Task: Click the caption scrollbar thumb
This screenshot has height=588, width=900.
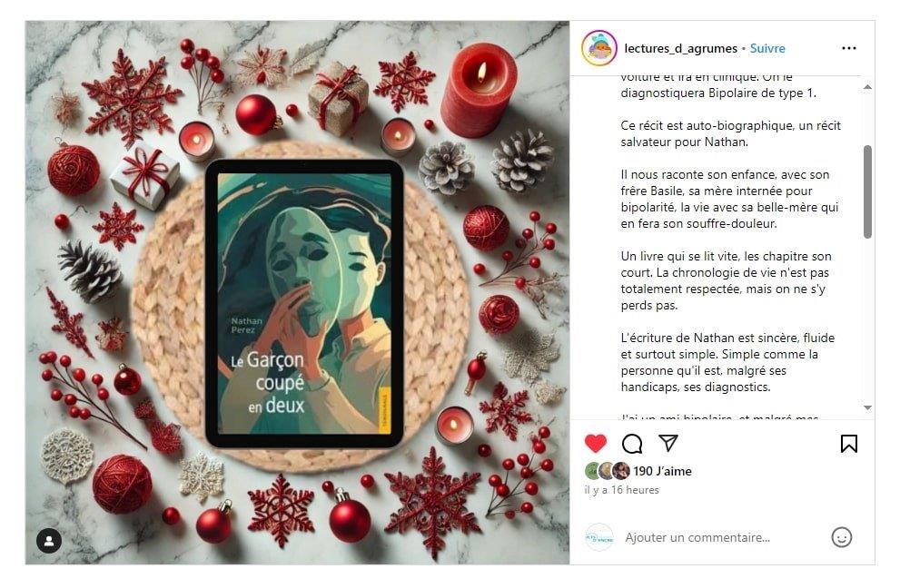Action: pyautogui.click(x=867, y=191)
